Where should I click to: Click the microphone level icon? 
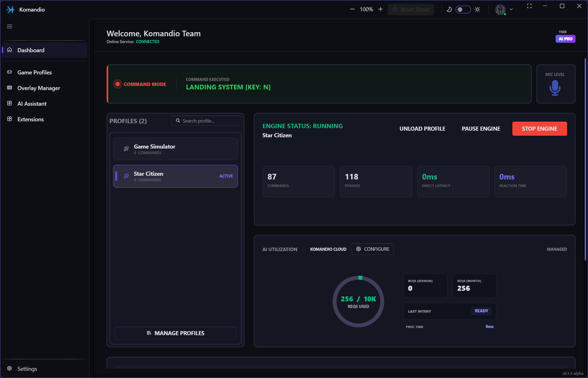coord(555,88)
